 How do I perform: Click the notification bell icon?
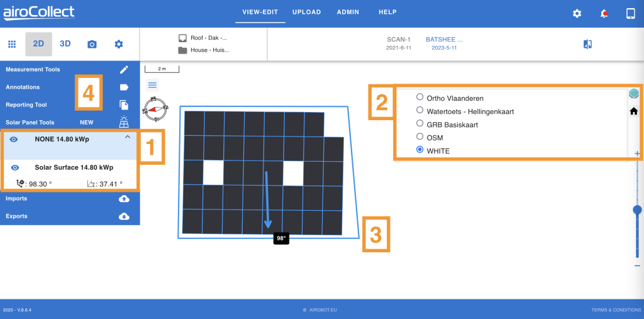604,13
